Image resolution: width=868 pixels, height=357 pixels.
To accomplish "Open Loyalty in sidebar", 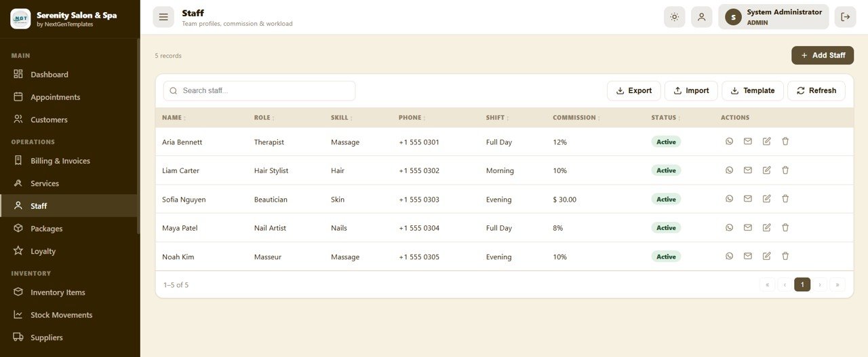I will coord(69,251).
